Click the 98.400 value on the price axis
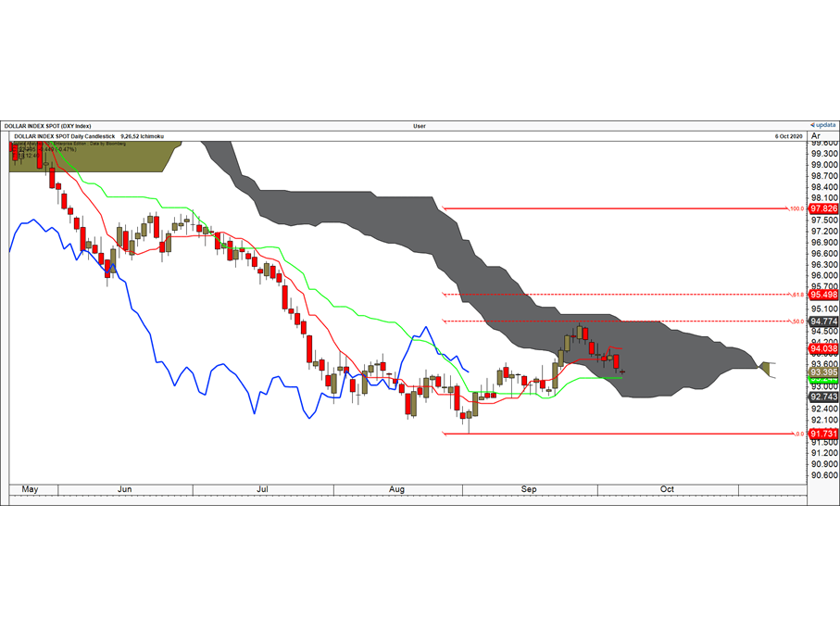This screenshot has width=840, height=630. [x=824, y=187]
